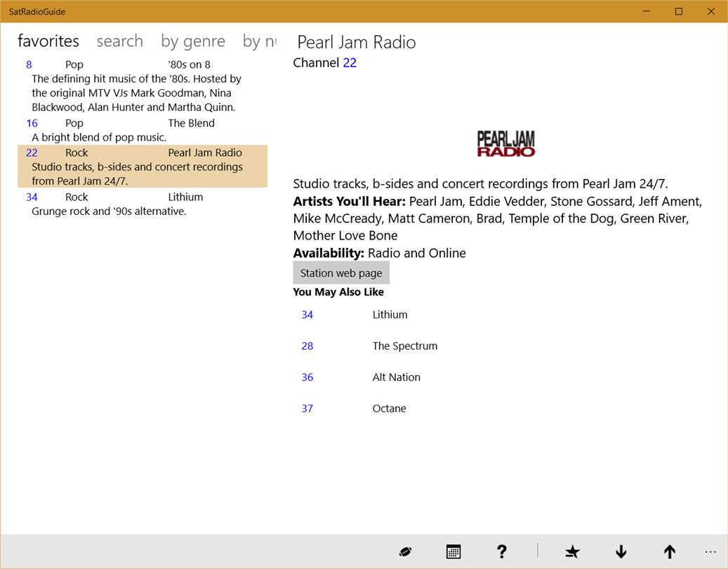Click the Pearl Jam Radio logo image
The width and height of the screenshot is (728, 569).
(506, 143)
